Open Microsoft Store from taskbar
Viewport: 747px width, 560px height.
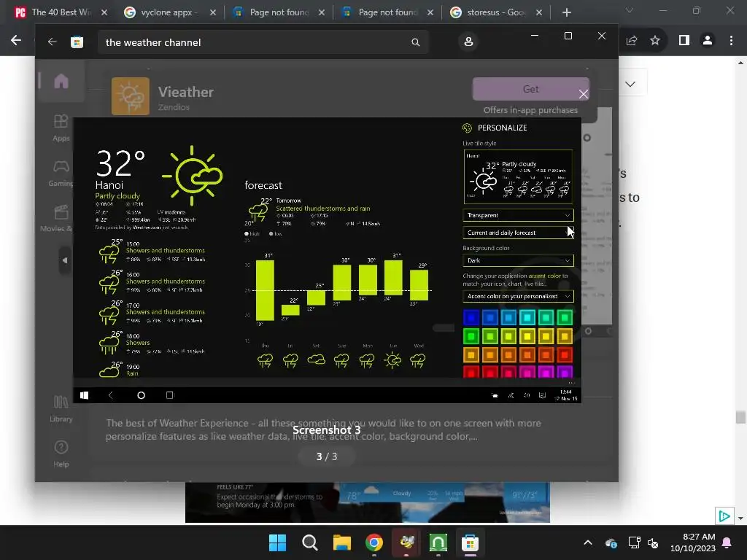coord(471,542)
